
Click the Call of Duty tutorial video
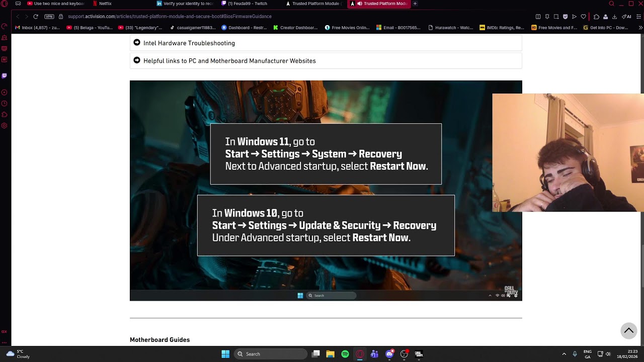[x=326, y=191]
